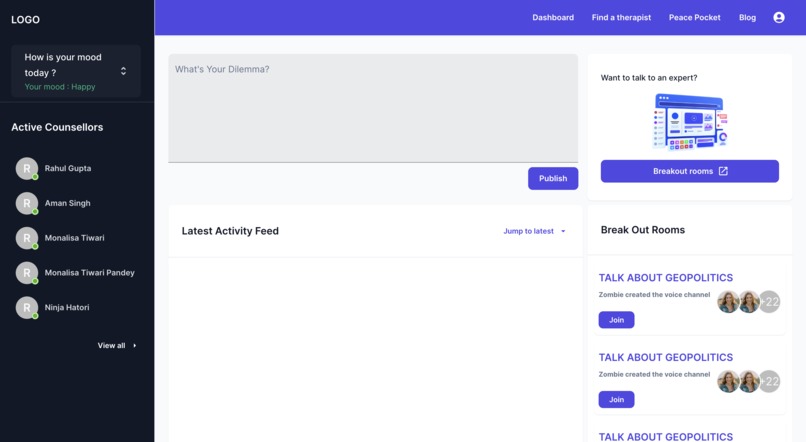Go to the Dashboard nav item
Screen dimensions: 806x442
553,17
